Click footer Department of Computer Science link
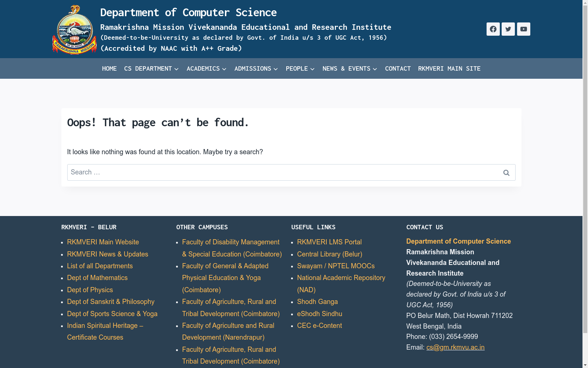Viewport: 588px width, 368px height. (459, 241)
